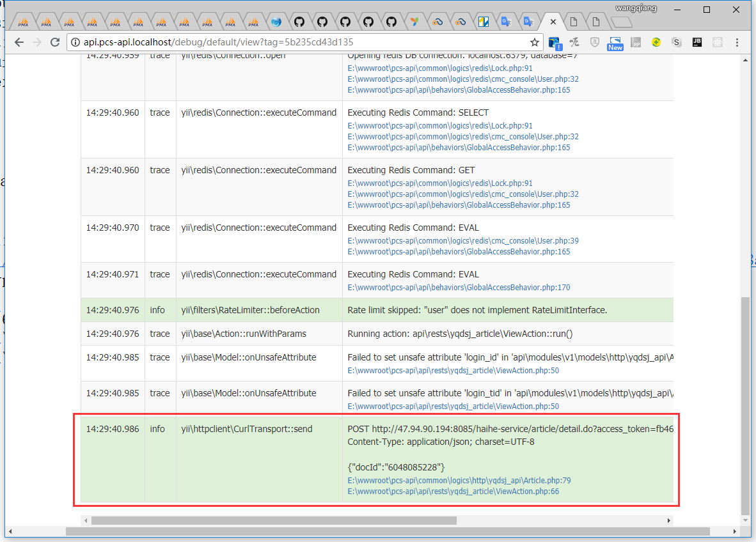
Task: Click the gray S extension icon
Action: tap(677, 43)
